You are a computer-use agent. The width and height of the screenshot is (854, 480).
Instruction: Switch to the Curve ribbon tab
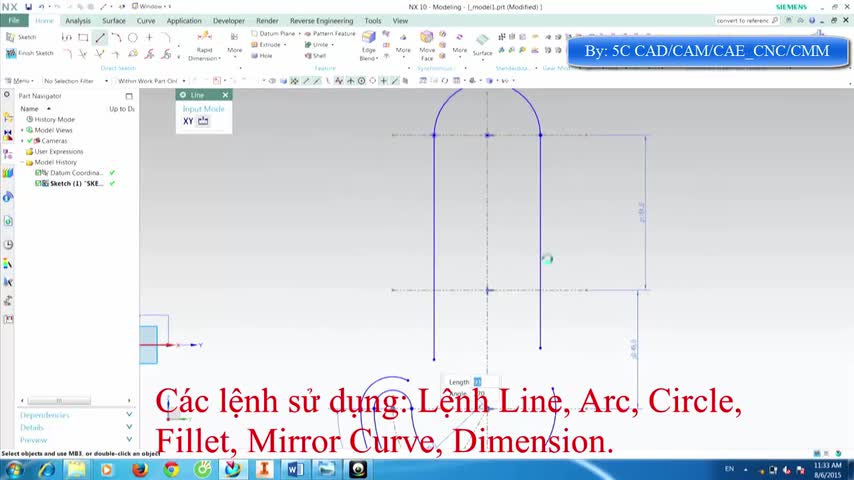[146, 21]
